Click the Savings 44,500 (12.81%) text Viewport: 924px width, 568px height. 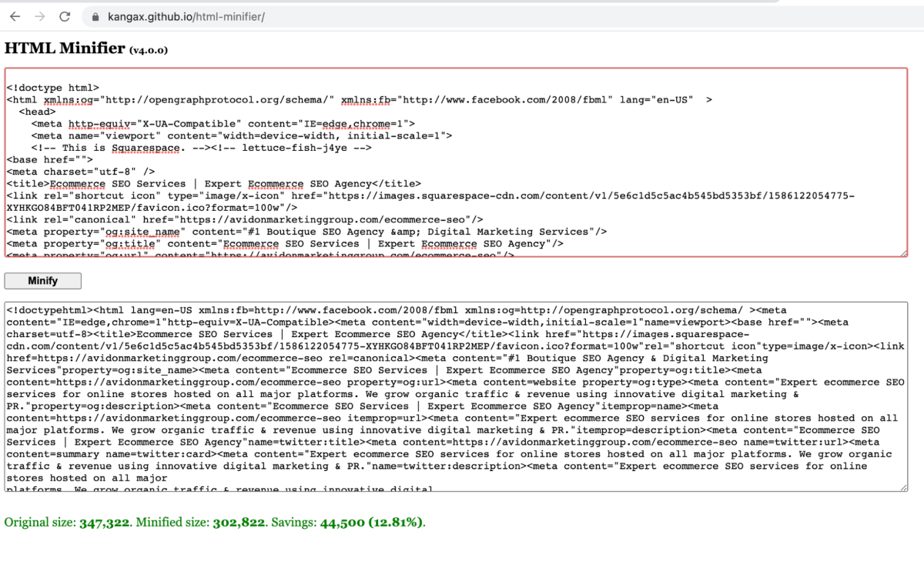click(371, 522)
